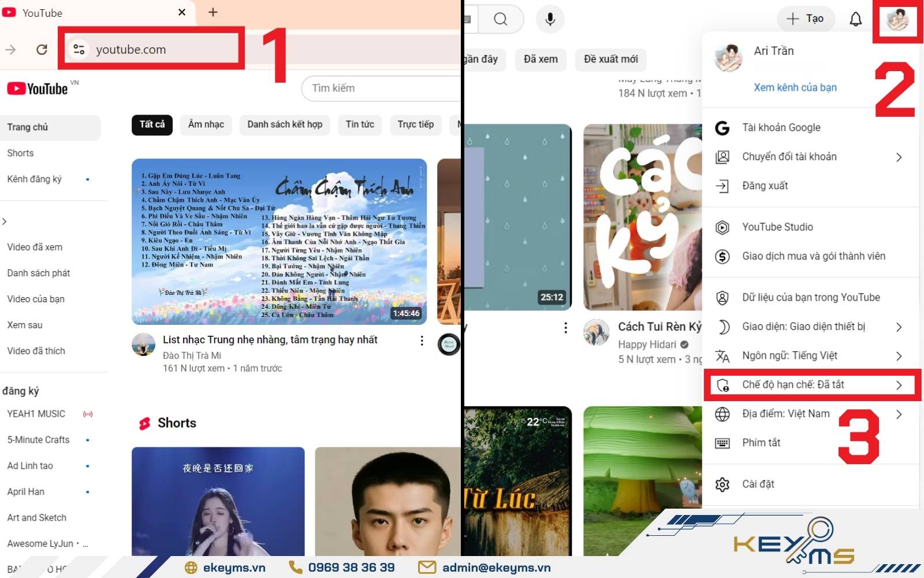Viewport: 924px width, 578px height.
Task: Click the Đăng xuất sign-out icon
Action: (x=722, y=186)
